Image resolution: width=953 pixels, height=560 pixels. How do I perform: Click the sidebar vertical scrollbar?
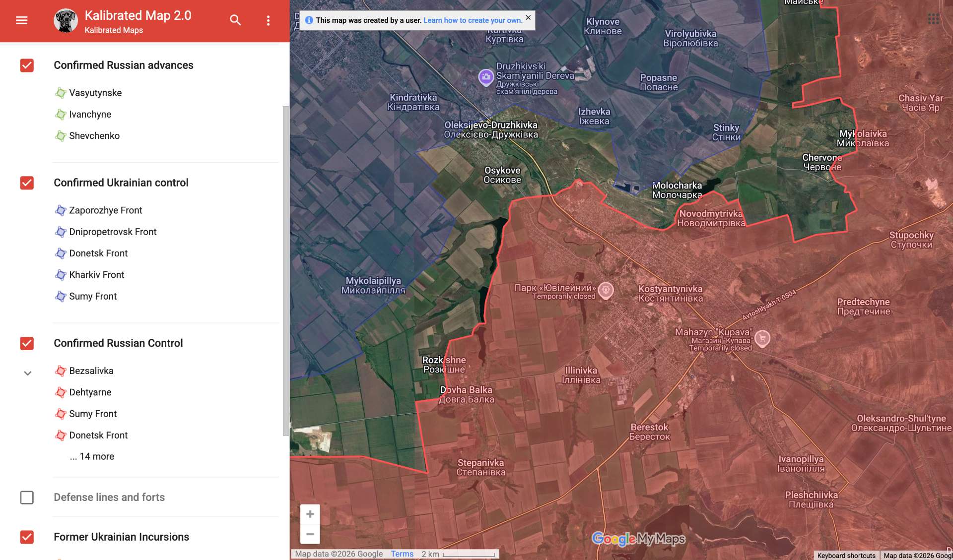point(285,271)
